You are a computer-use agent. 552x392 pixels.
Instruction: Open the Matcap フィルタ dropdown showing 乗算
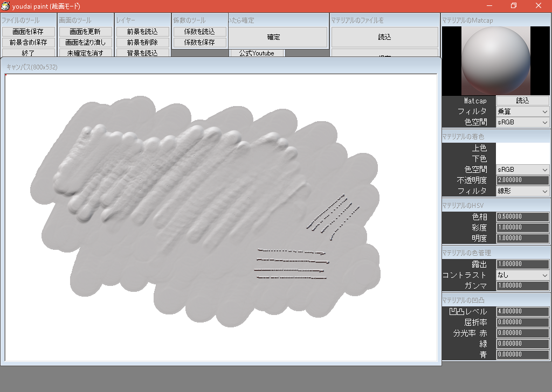click(522, 111)
